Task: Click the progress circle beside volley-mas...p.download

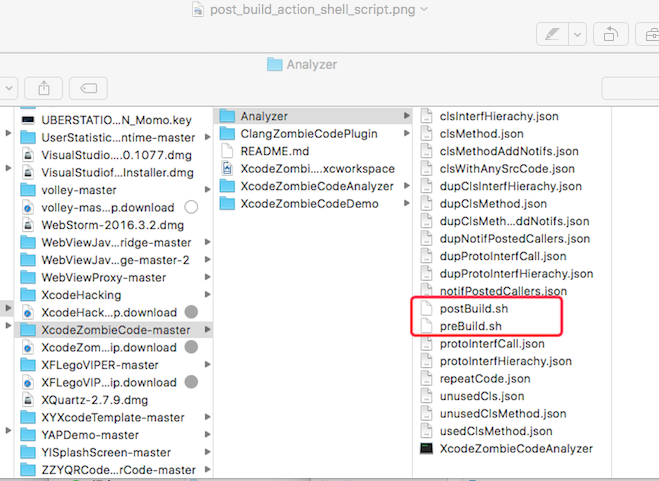Action: (191, 207)
